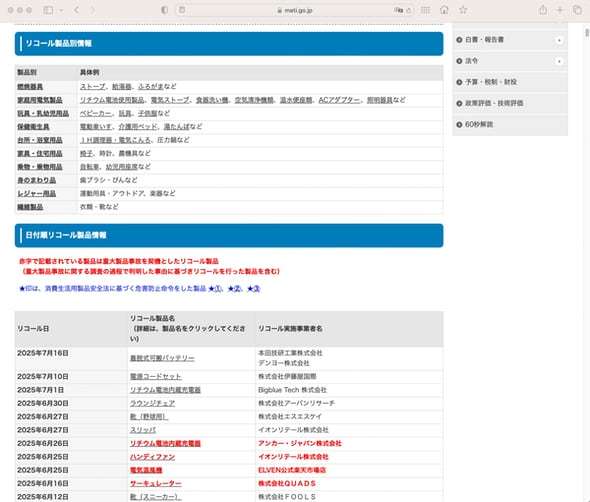Show the tab overview
The height and width of the screenshot is (502, 590).
(x=577, y=10)
